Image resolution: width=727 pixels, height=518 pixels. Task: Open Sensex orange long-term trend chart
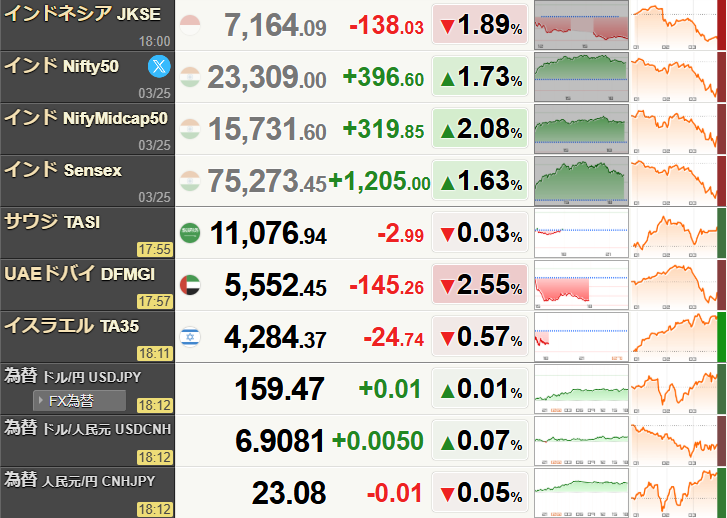click(x=674, y=181)
